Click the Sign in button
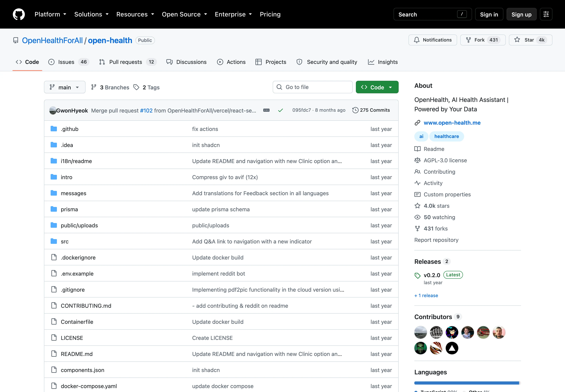This screenshot has height=392, width=565. pos(489,14)
